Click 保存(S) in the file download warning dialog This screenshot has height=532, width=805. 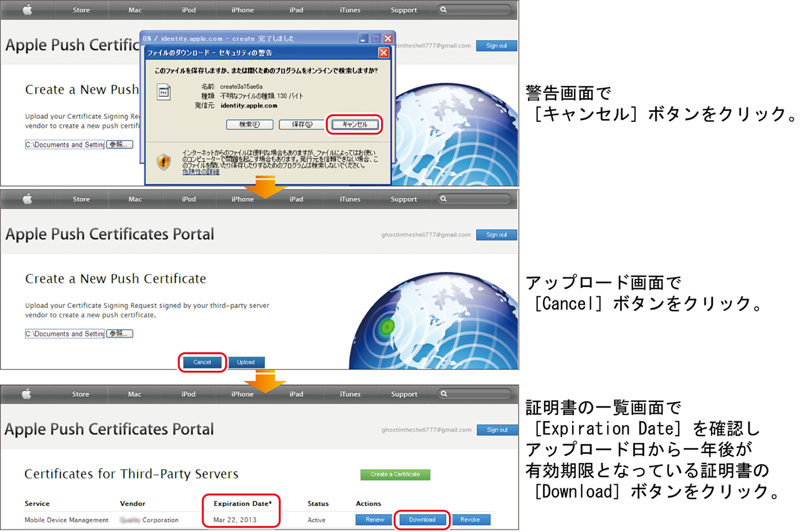[x=301, y=124]
